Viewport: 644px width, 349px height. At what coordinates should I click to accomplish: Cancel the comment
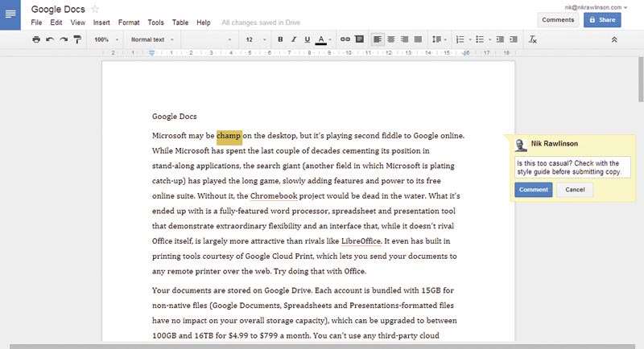(575, 190)
